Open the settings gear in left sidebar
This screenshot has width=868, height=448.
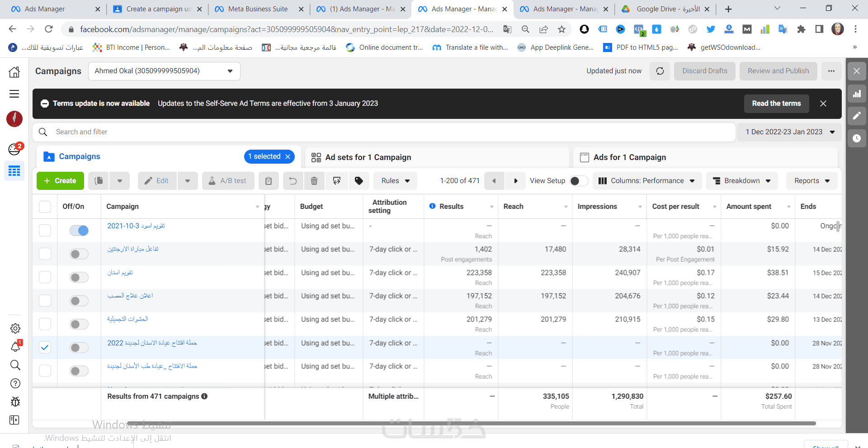click(15, 328)
